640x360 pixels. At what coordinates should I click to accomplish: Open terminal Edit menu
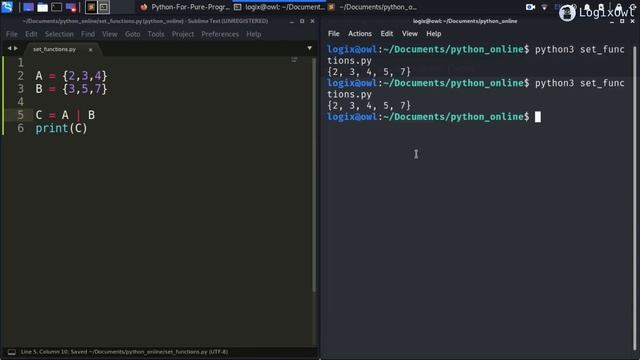pyautogui.click(x=387, y=34)
